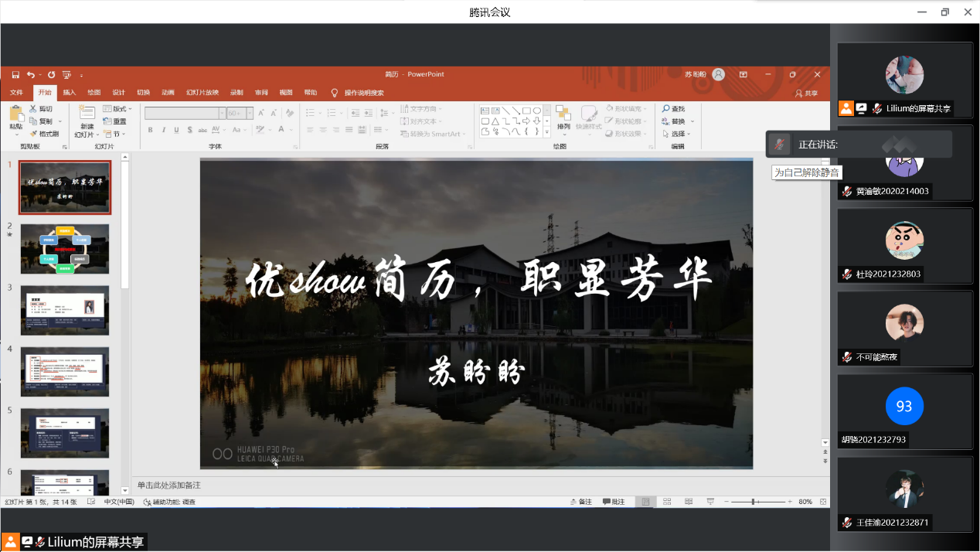Image resolution: width=980 pixels, height=552 pixels.
Task: Click the New Slide icon
Action: tap(87, 114)
